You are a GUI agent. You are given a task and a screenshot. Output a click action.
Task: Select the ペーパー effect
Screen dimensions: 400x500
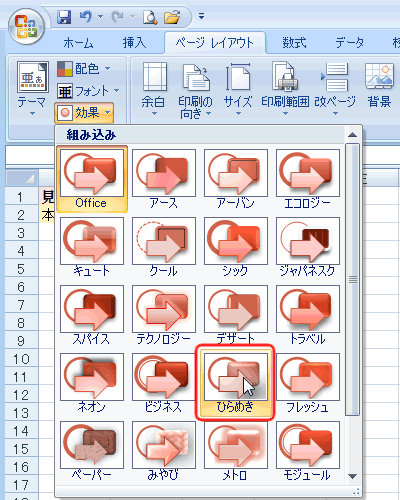click(92, 451)
